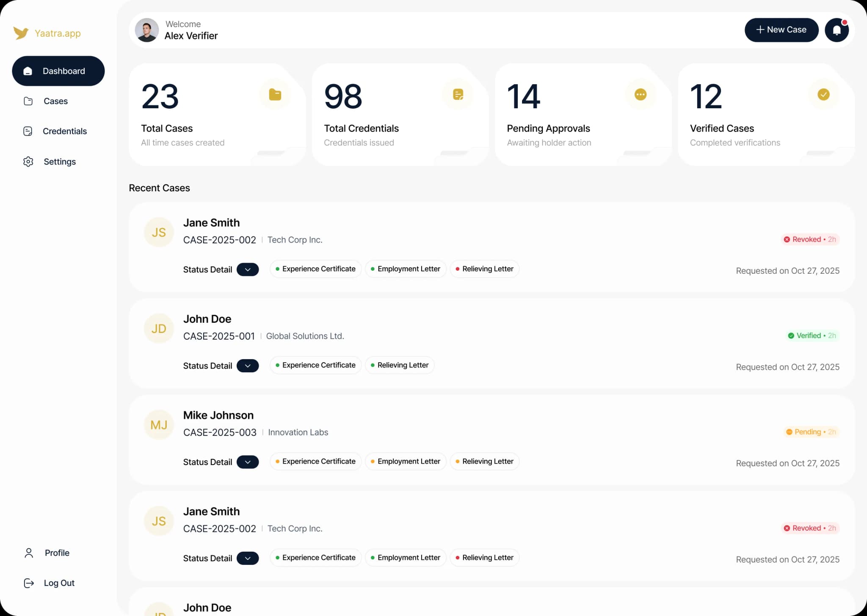Click the Total Cases folder icon

(275, 94)
